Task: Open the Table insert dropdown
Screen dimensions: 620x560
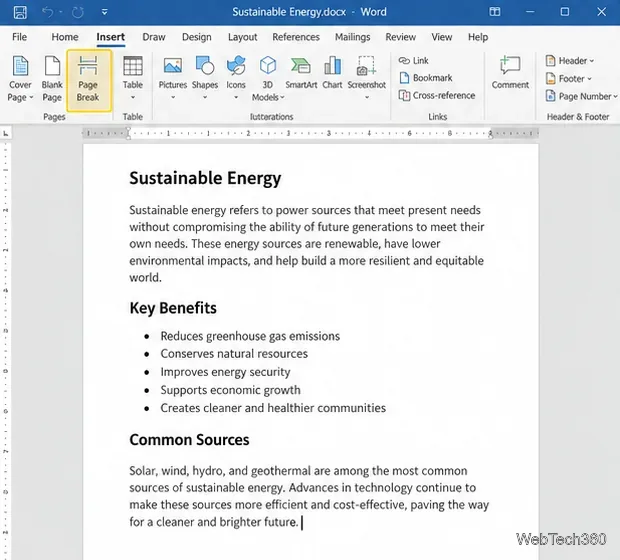Action: (x=132, y=78)
